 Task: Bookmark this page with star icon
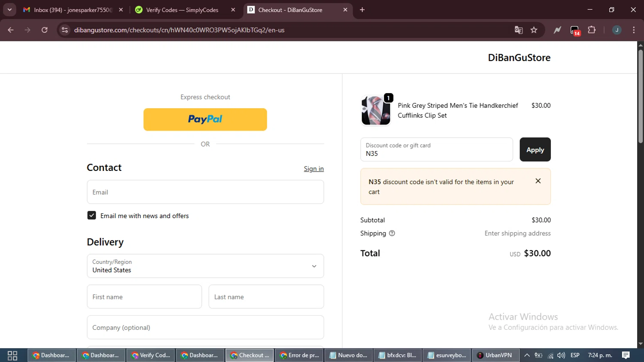coord(534,30)
